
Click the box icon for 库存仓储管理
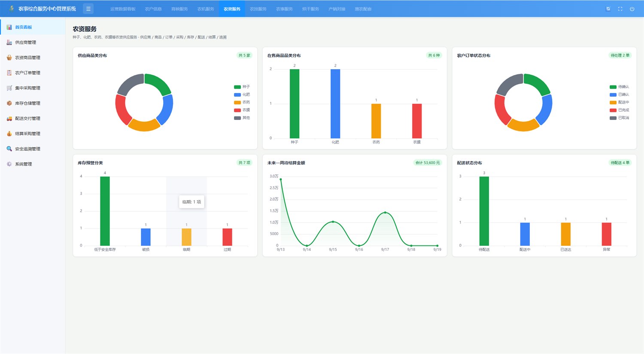[9, 103]
